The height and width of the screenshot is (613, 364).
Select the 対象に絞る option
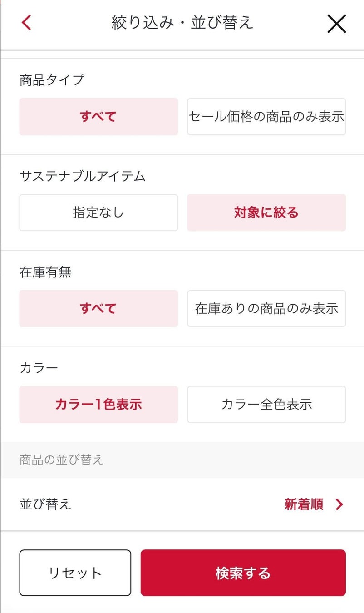tap(266, 213)
